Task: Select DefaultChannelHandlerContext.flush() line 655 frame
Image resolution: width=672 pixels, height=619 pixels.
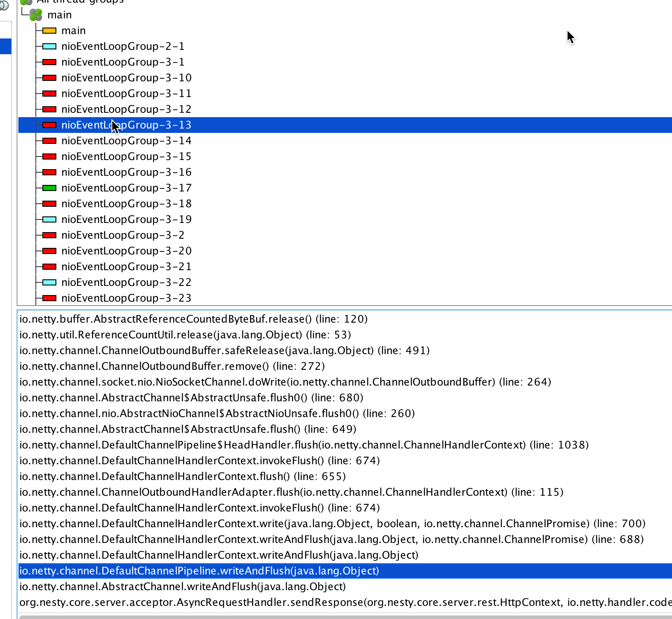Action: pyautogui.click(x=183, y=476)
